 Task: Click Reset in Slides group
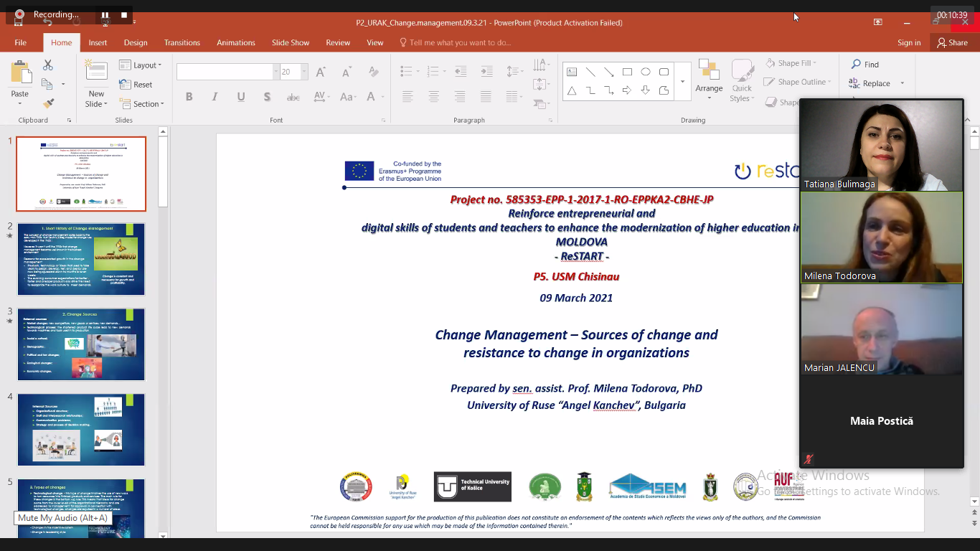(136, 85)
